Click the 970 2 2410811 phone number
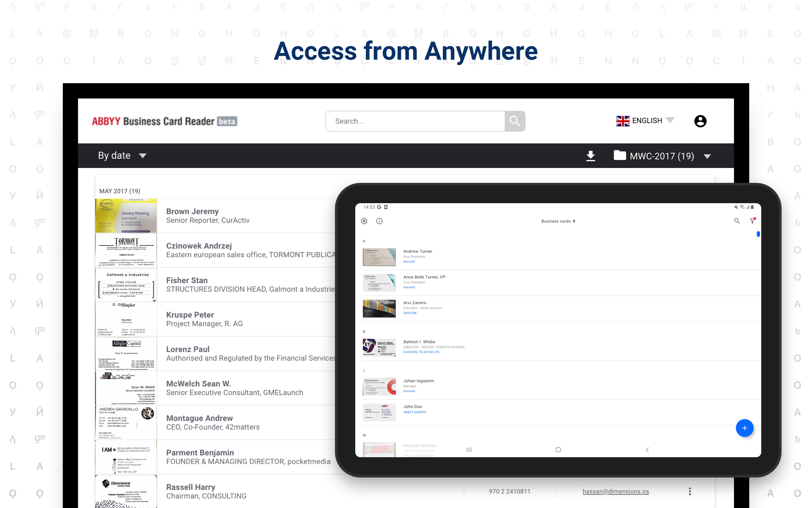Image resolution: width=812 pixels, height=508 pixels. pos(509,491)
